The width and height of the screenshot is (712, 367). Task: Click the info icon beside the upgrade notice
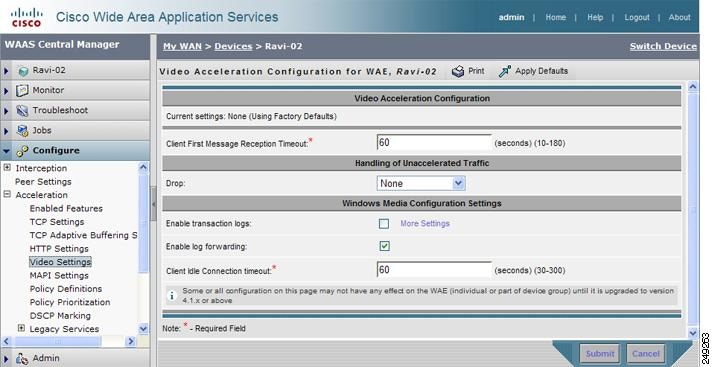(172, 296)
